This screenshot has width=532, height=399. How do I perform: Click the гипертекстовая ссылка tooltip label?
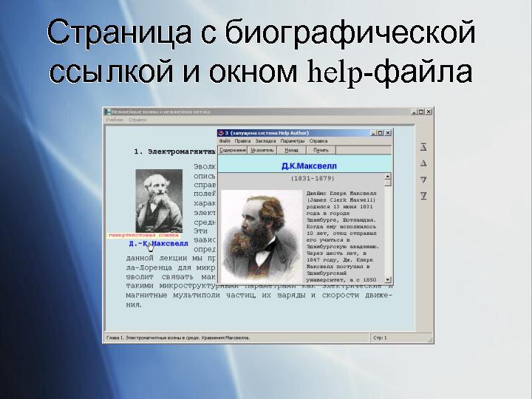coord(143,235)
